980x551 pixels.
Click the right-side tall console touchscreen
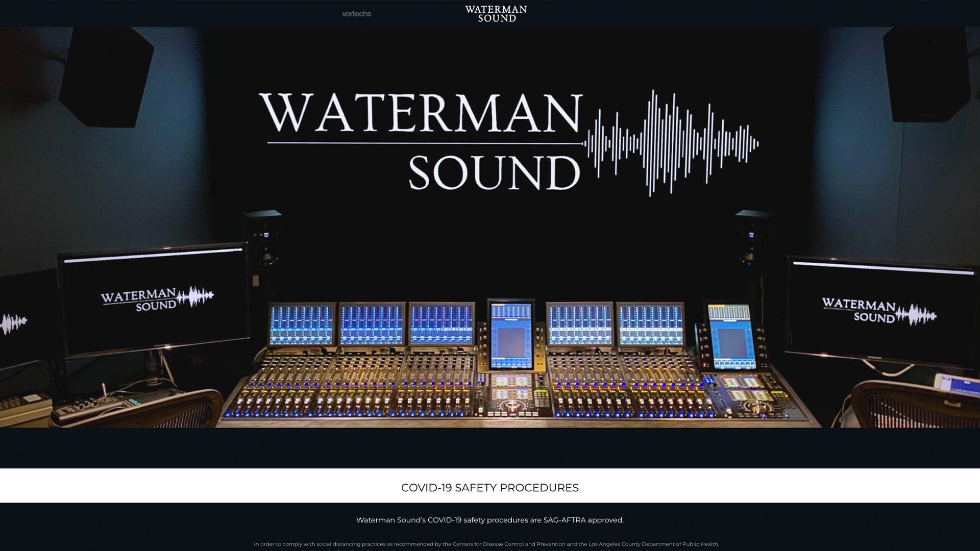(x=731, y=337)
